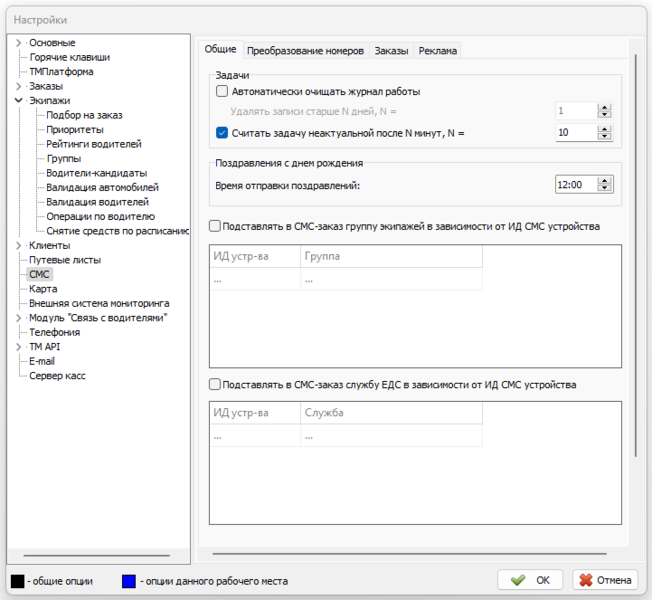Enable Автоматически очищать журнал работы checkbox

222,92
